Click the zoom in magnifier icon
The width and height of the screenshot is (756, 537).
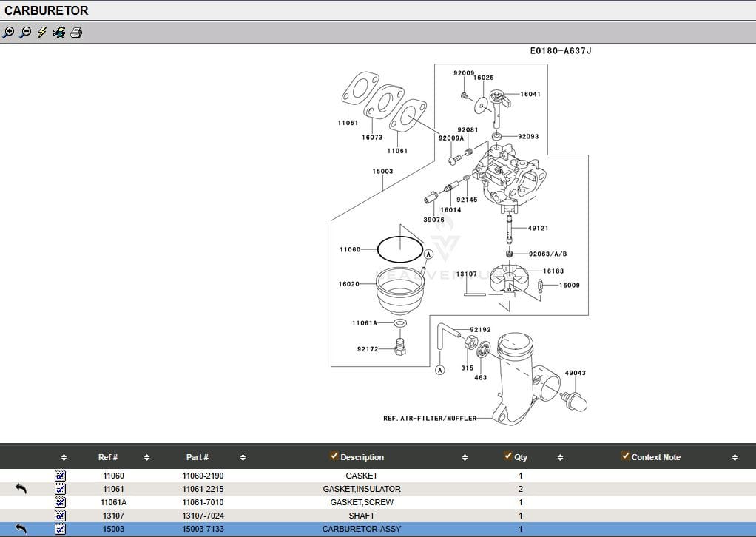pos(9,33)
